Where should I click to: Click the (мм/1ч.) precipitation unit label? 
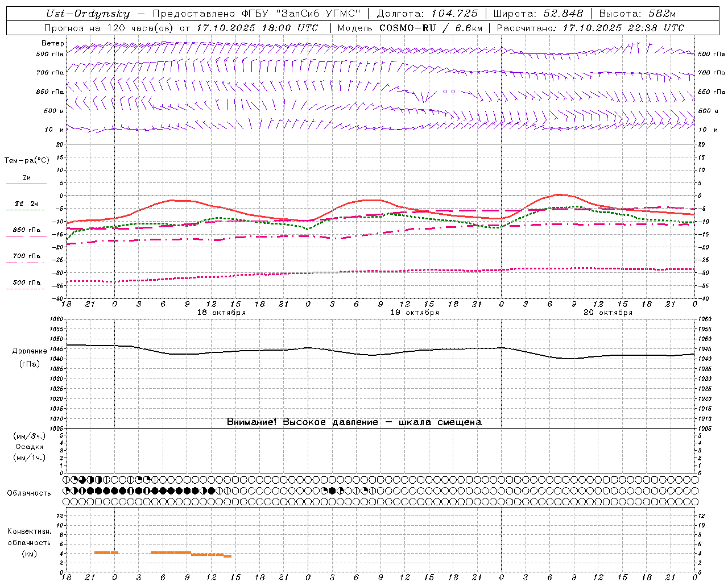(x=30, y=458)
